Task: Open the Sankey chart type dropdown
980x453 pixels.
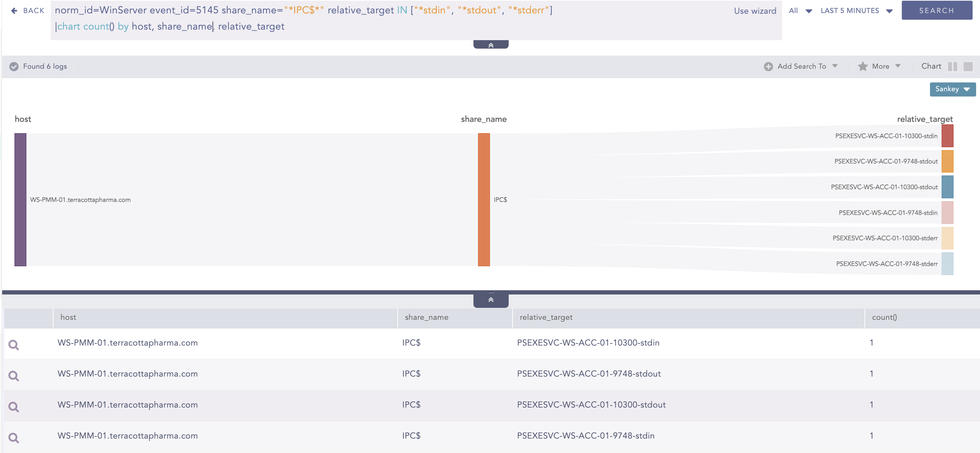Action: [952, 89]
